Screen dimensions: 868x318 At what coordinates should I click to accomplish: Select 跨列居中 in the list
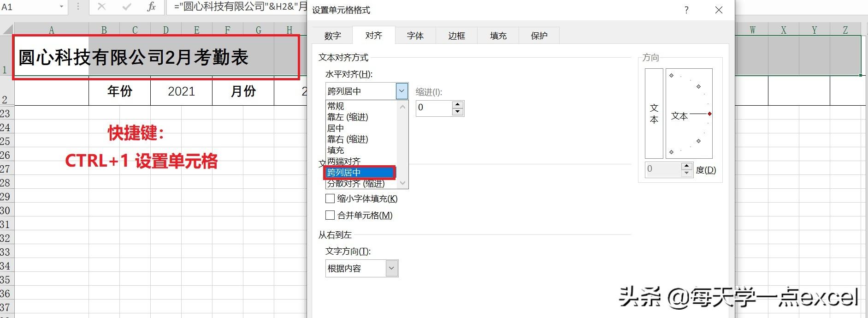click(x=360, y=173)
